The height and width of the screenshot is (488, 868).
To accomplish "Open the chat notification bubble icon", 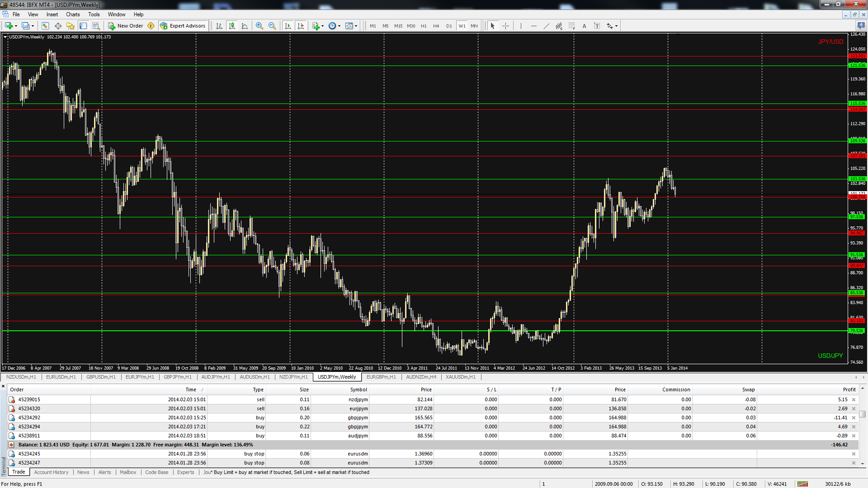I will [x=861, y=26].
